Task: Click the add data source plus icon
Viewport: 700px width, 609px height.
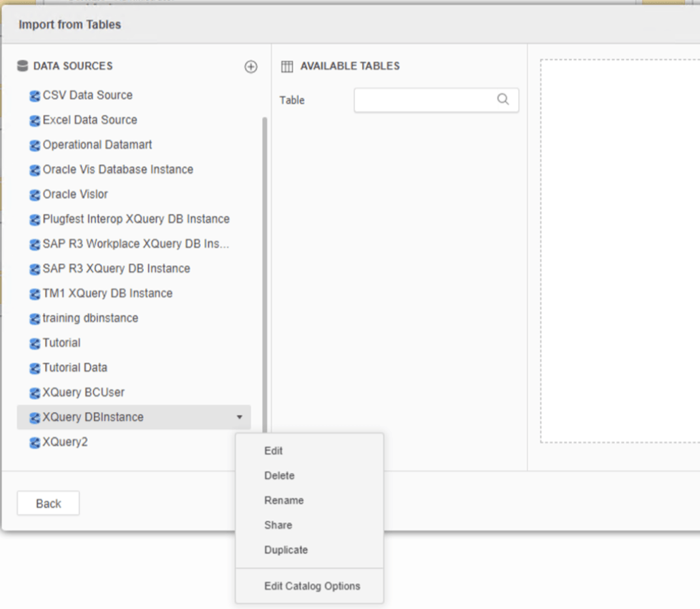Action: coord(251,67)
